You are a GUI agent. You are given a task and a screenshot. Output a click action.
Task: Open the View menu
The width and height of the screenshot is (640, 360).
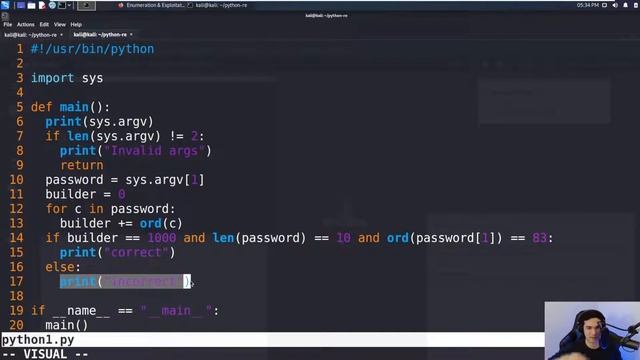60,24
